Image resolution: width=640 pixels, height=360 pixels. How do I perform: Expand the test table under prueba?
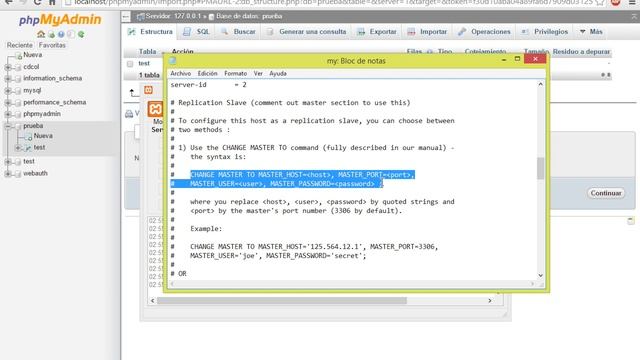click(x=18, y=148)
